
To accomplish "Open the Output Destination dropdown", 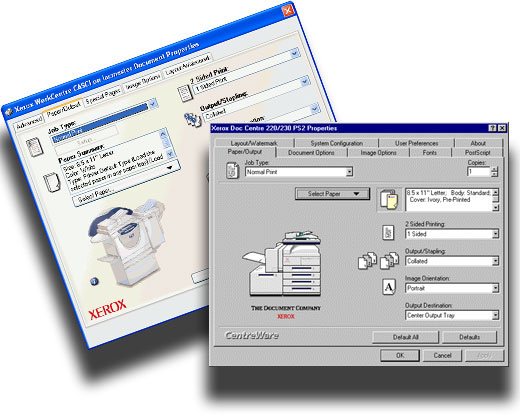I will 495,315.
